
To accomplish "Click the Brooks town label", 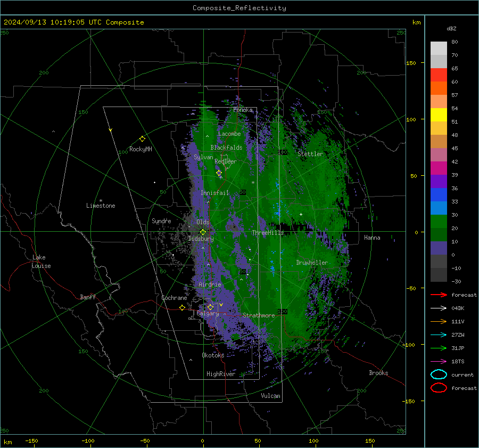I will coord(378,373).
